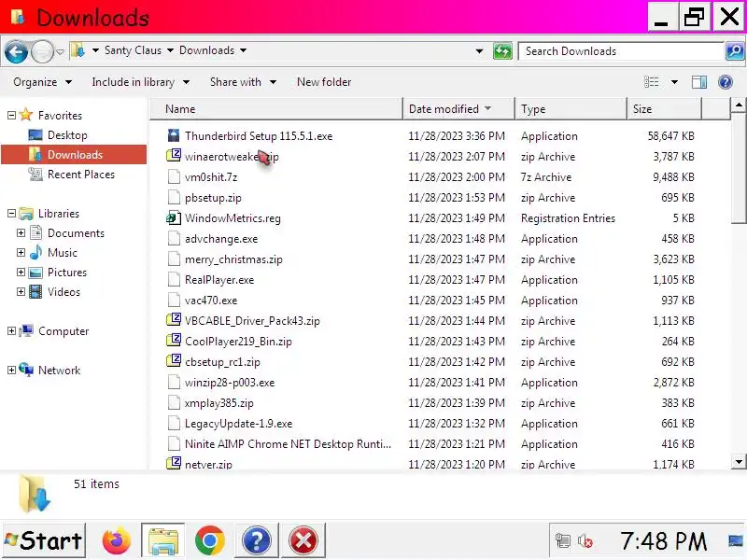Open Help with the blue question icon

pyautogui.click(x=726, y=82)
